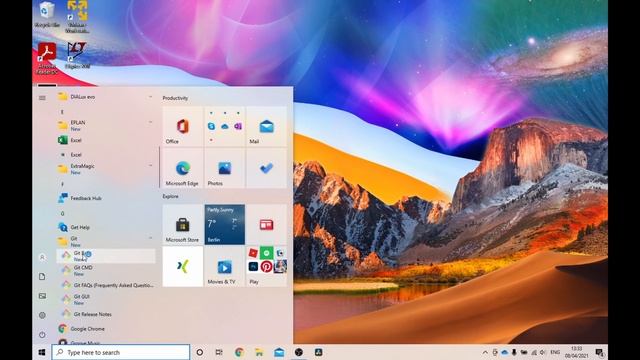The image size is (640, 360).
Task: Open the Play folder tile
Action: [x=266, y=267]
